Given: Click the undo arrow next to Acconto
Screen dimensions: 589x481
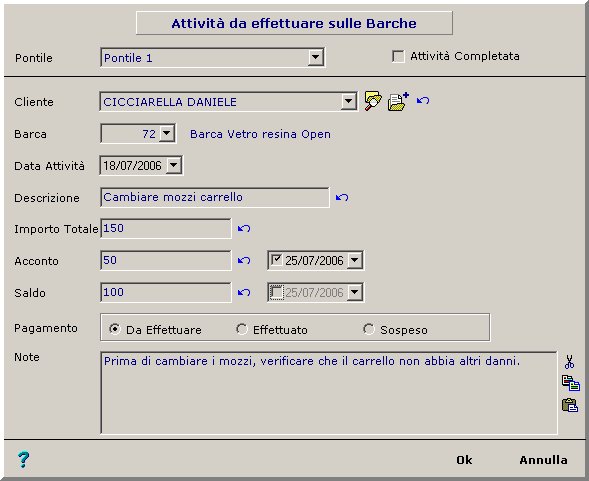Looking at the screenshot, I should (244, 260).
